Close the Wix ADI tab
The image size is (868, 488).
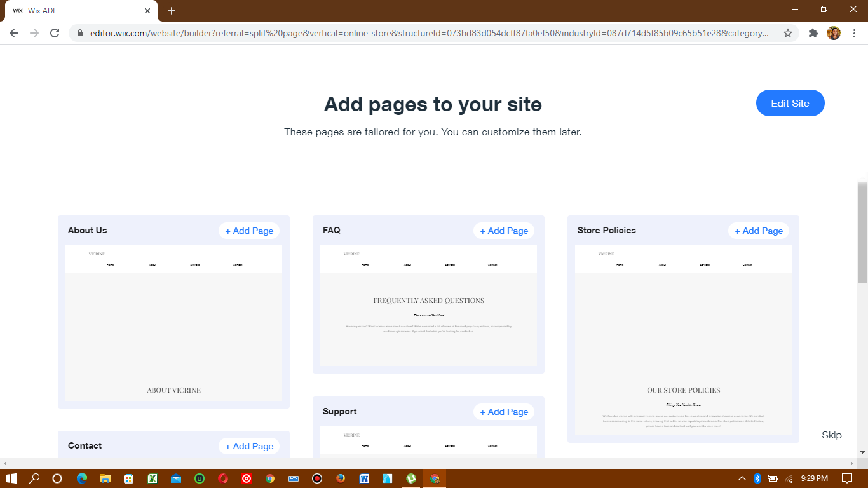(147, 11)
